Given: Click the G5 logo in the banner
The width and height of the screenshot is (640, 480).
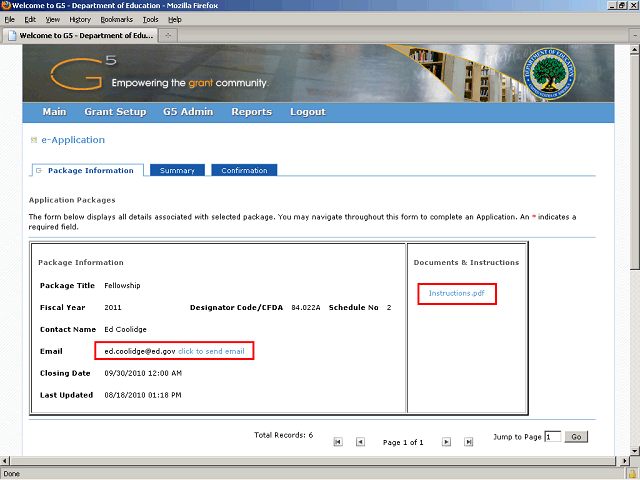Looking at the screenshot, I should [x=84, y=73].
